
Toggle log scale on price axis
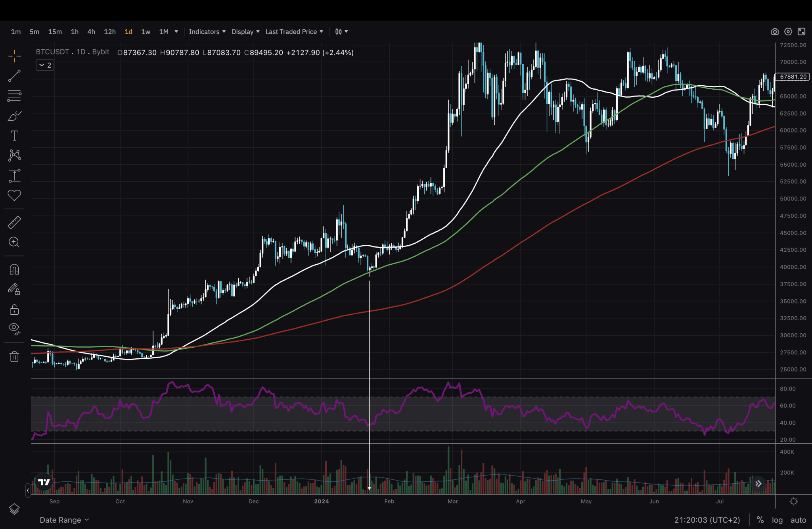coord(777,520)
